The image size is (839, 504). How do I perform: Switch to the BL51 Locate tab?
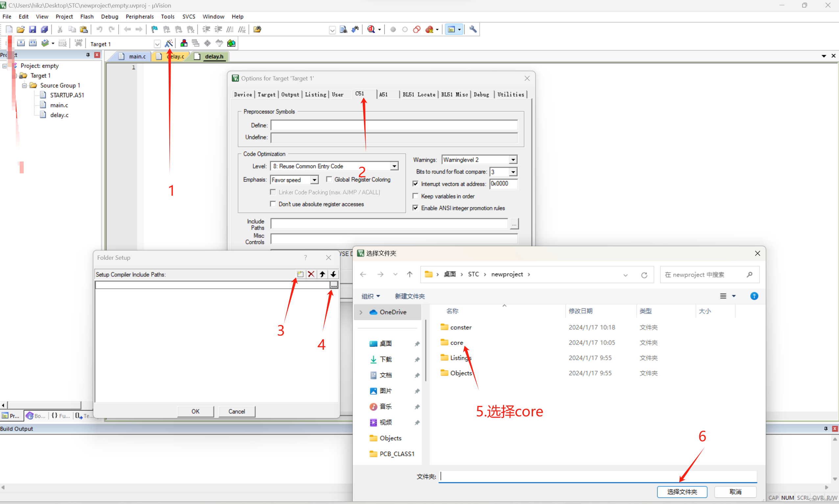(419, 95)
